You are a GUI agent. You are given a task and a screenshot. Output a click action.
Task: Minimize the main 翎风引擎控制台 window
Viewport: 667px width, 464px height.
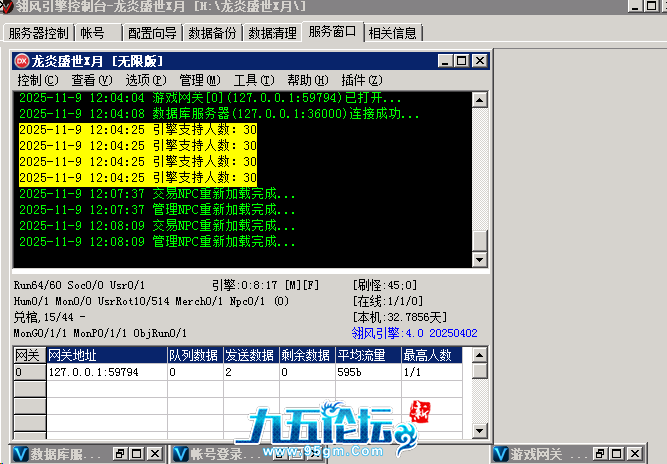click(635, 6)
